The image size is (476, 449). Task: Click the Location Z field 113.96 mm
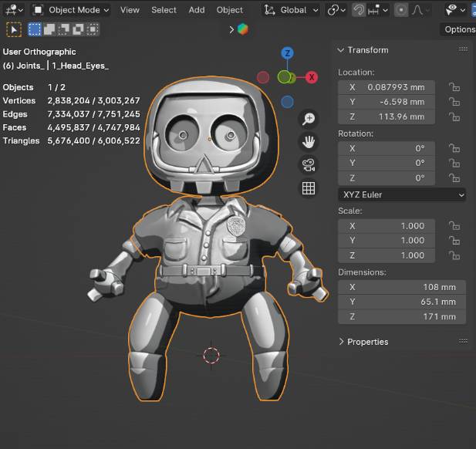pyautogui.click(x=387, y=116)
